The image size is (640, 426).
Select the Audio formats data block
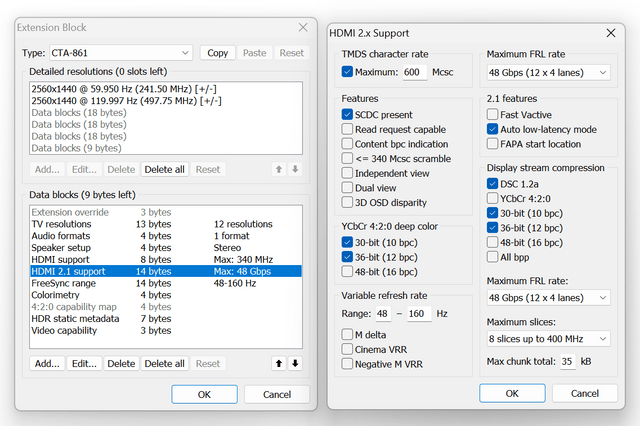click(x=166, y=236)
